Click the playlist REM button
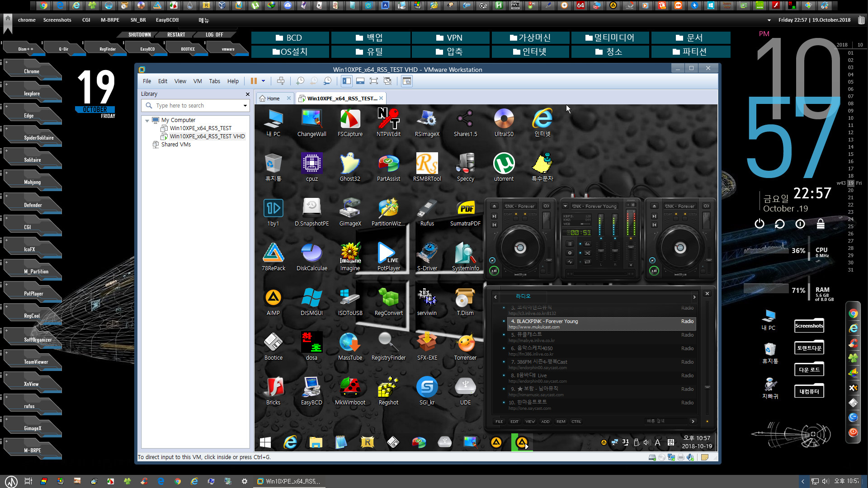The image size is (868, 488). [561, 422]
